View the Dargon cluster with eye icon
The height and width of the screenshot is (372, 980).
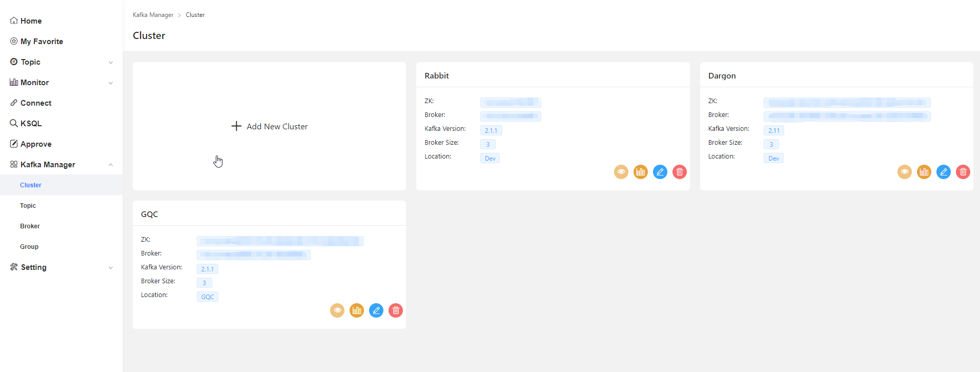tap(905, 172)
